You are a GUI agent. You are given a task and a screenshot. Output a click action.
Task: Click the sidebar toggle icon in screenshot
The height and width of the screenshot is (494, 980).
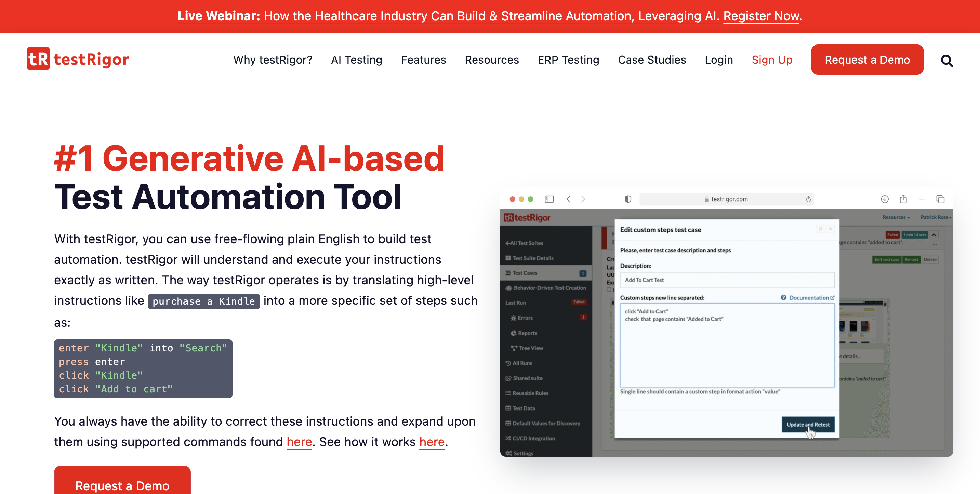tap(549, 199)
